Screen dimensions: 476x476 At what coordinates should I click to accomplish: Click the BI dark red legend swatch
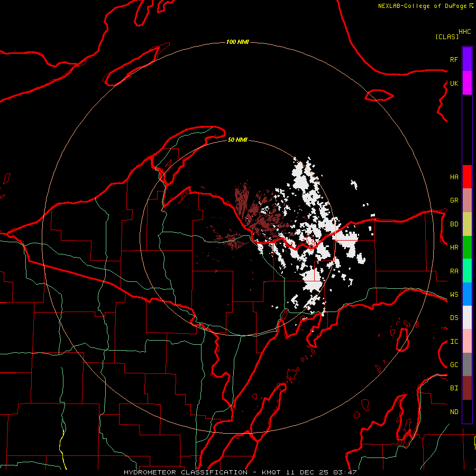point(467,388)
